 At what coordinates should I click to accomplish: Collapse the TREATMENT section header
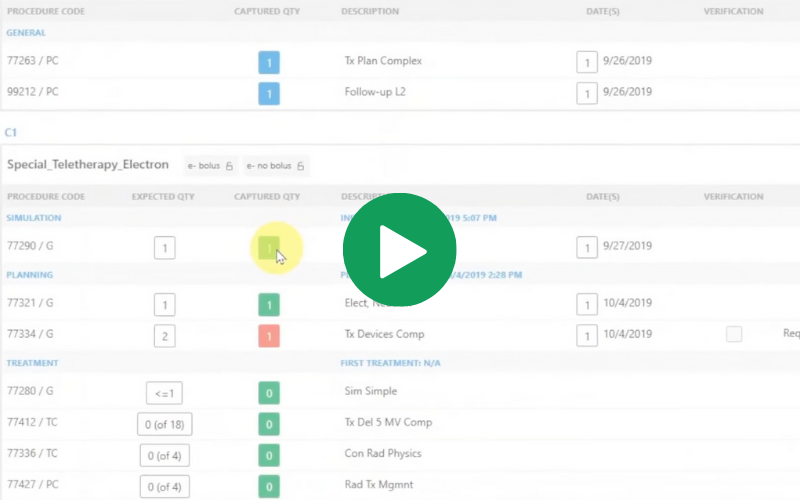point(32,364)
